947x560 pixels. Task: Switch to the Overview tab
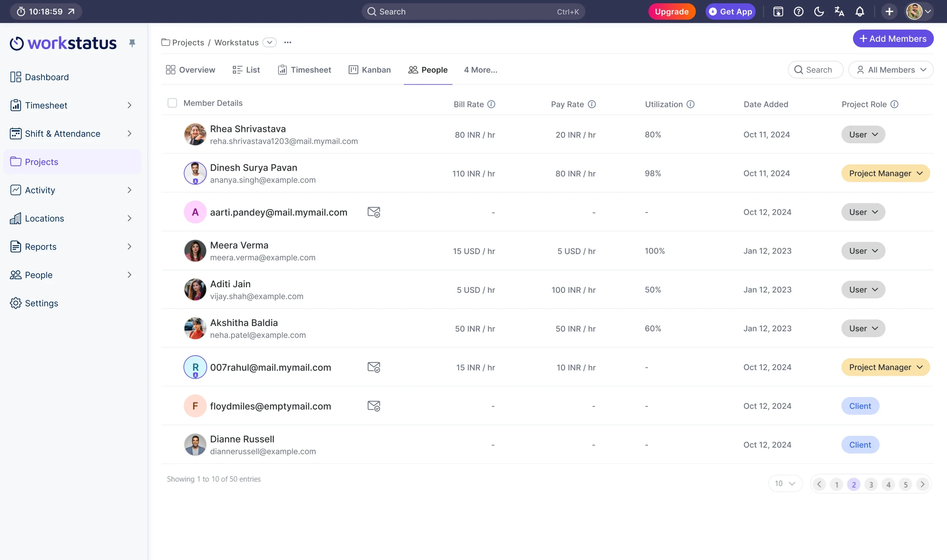coord(190,69)
